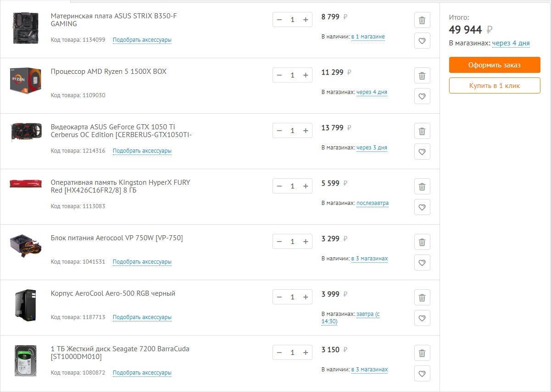Open the motherboard's 'в 1 магазине' availability link

coord(368,37)
